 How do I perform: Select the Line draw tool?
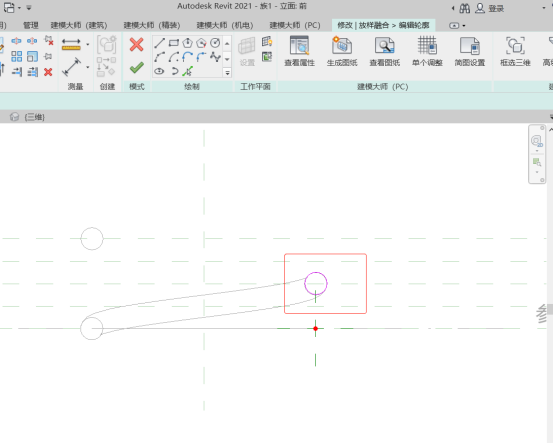pyautogui.click(x=159, y=43)
